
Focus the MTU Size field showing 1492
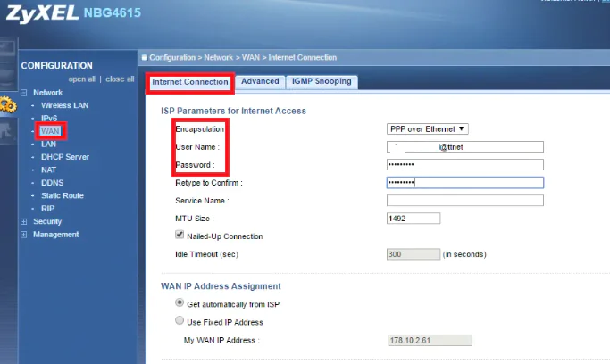[x=414, y=219]
